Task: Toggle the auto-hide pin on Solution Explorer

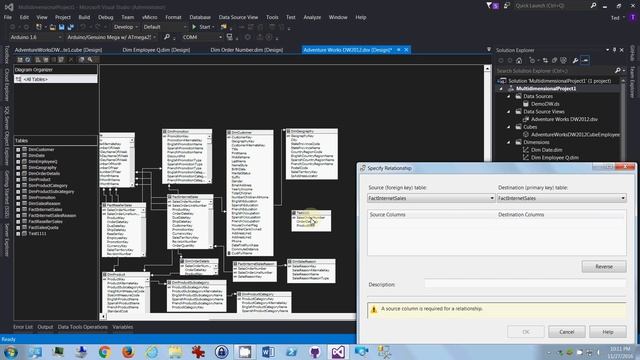Action: coord(614,50)
